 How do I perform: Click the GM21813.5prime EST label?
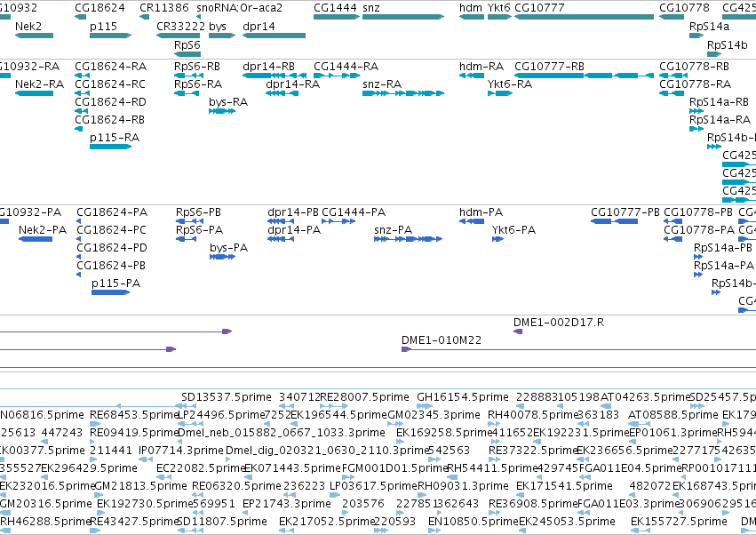[140, 485]
